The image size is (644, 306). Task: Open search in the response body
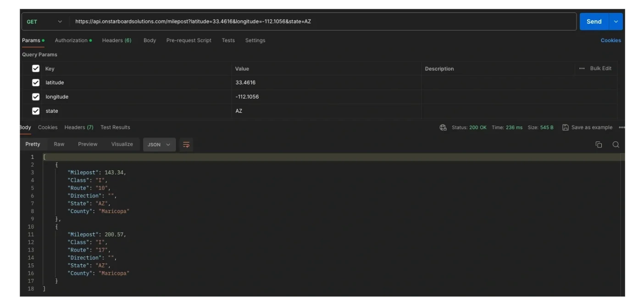coord(616,145)
